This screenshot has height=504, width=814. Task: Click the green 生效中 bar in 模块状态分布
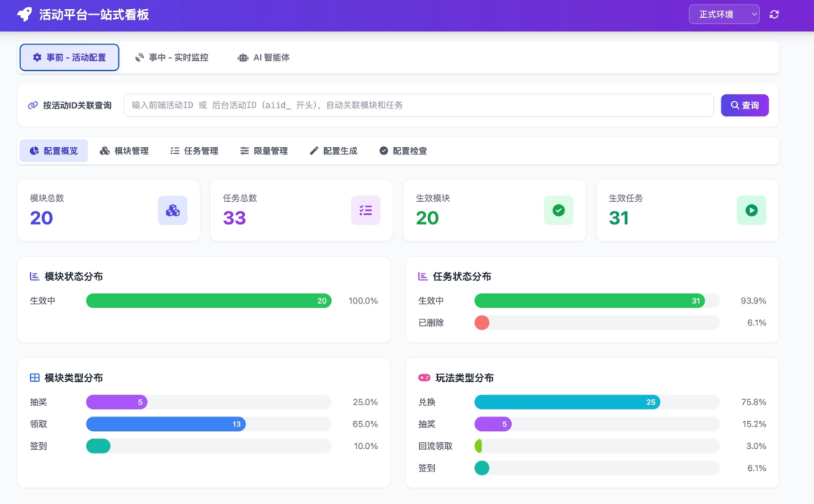click(209, 301)
